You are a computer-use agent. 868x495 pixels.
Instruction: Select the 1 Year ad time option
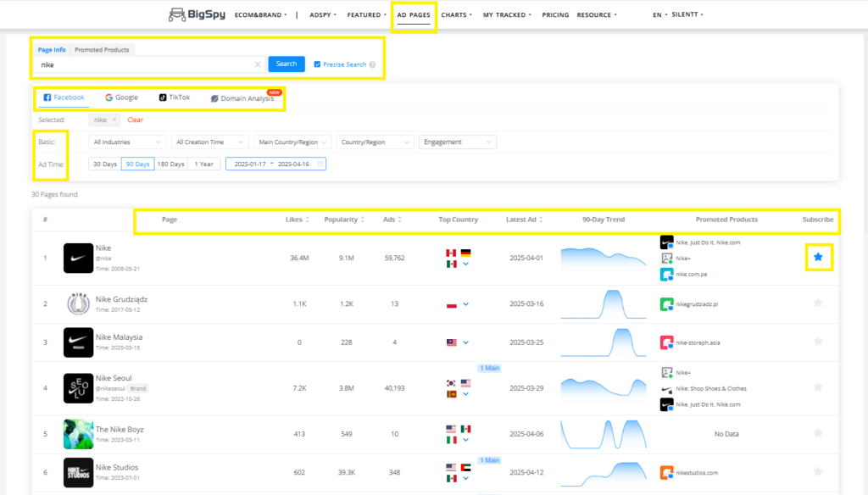(203, 164)
